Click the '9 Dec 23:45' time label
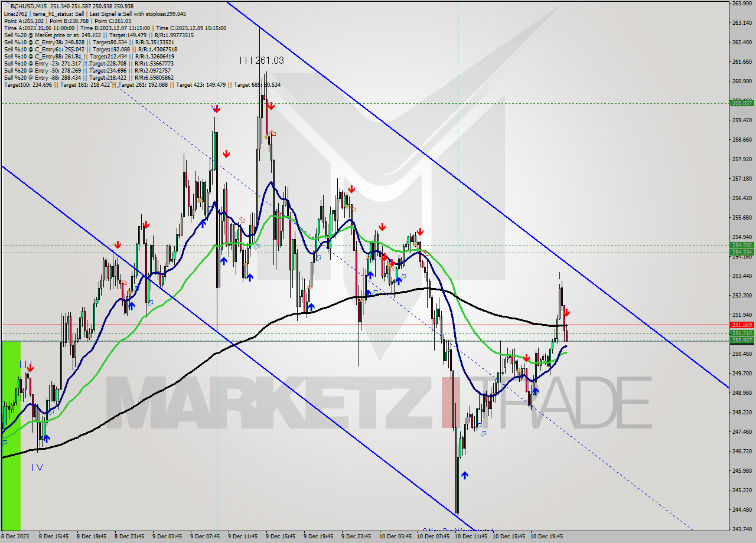756x543 pixels. click(x=356, y=537)
